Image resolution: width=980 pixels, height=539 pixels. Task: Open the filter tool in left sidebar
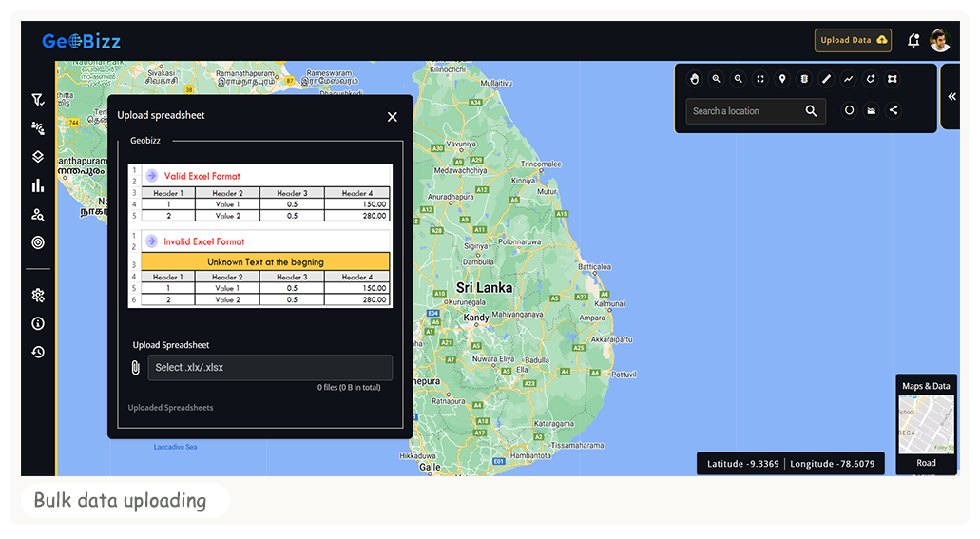pos(38,100)
